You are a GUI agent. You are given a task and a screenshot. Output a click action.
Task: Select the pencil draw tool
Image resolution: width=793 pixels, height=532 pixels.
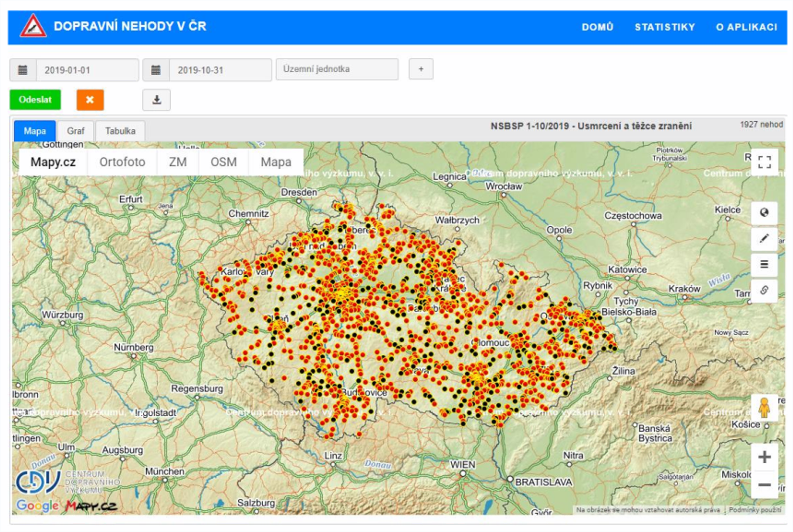(x=764, y=239)
